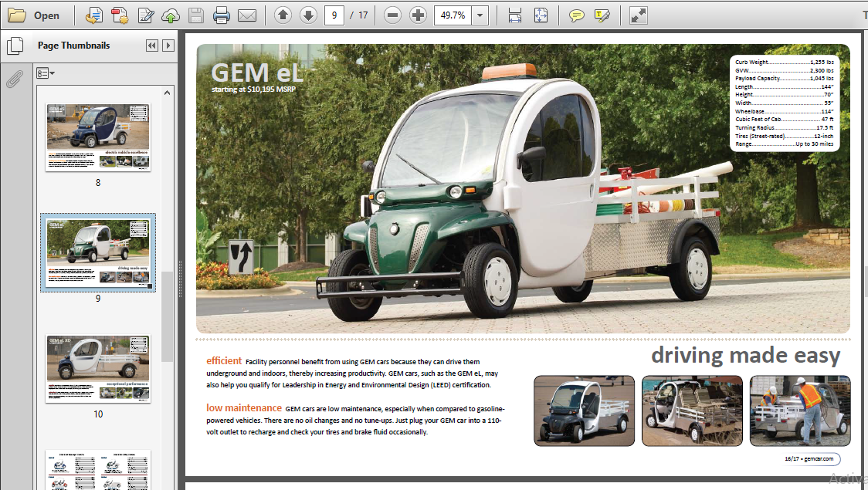Send file by email envelope icon
The image size is (868, 490).
tap(247, 15)
